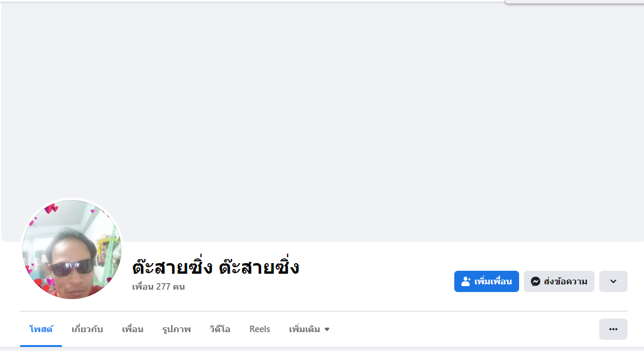Go to the รูปภาพ tab
Image resolution: width=644 pixels, height=351 pixels.
click(x=177, y=329)
